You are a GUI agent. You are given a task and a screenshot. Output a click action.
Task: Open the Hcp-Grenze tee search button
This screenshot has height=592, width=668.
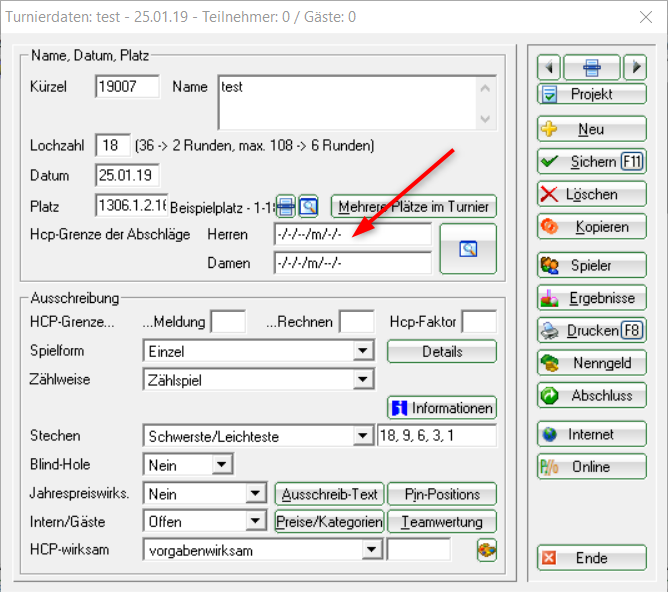point(467,248)
